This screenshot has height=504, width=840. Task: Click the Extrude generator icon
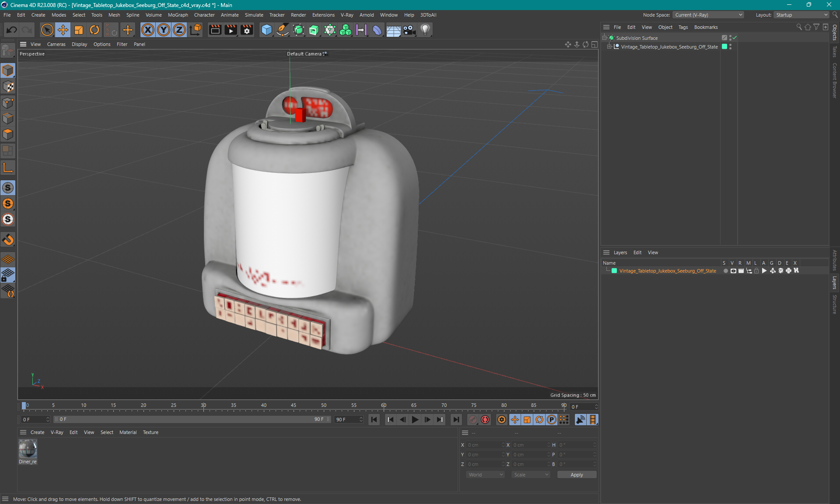click(314, 30)
